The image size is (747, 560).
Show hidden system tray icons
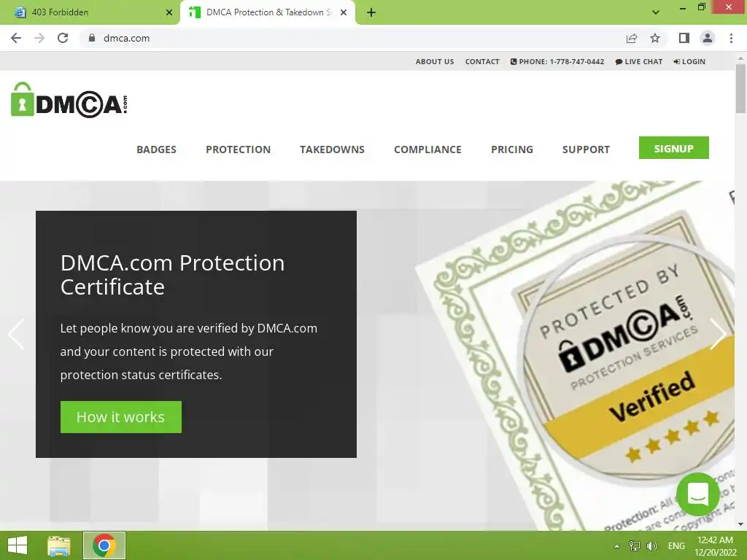pyautogui.click(x=617, y=546)
